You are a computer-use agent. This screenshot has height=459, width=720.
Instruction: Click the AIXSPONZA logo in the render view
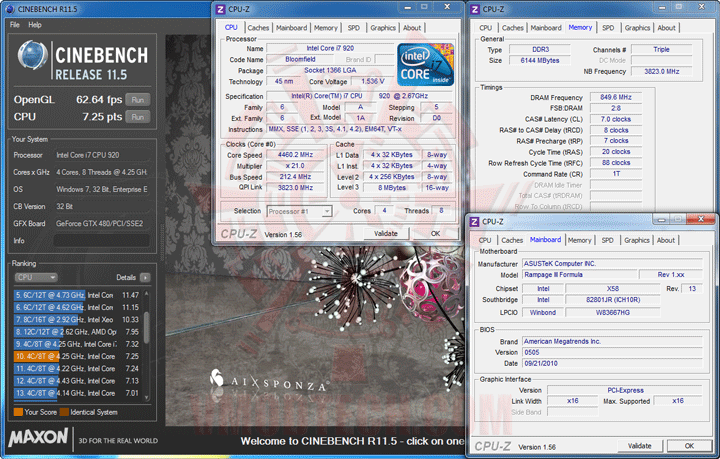point(268,381)
